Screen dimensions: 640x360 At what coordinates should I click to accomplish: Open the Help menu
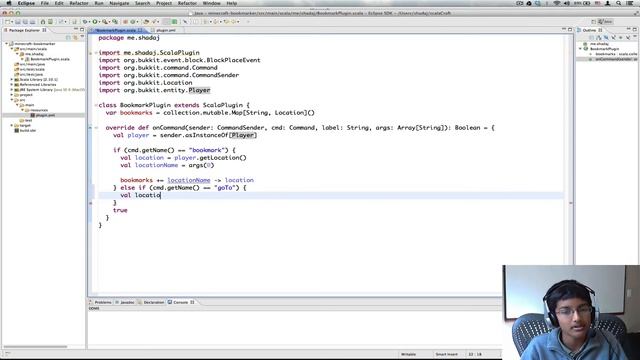coord(232,3)
